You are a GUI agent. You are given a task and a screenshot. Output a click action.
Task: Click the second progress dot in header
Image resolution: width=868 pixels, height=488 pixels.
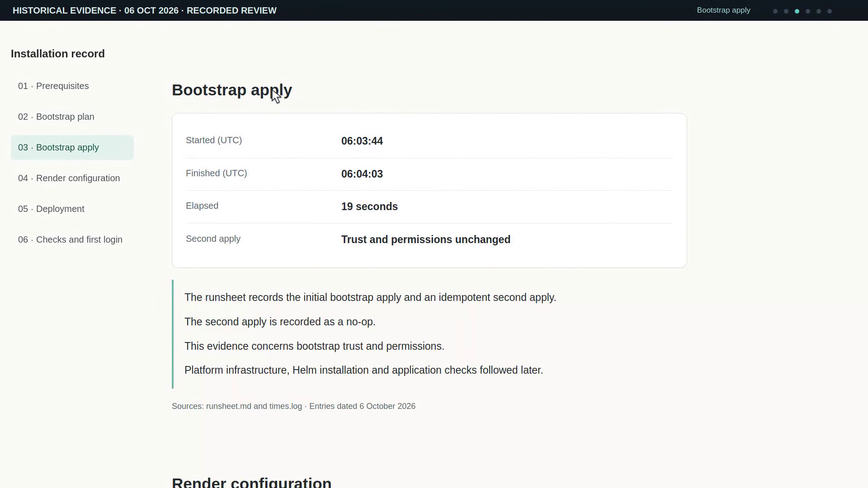click(786, 11)
